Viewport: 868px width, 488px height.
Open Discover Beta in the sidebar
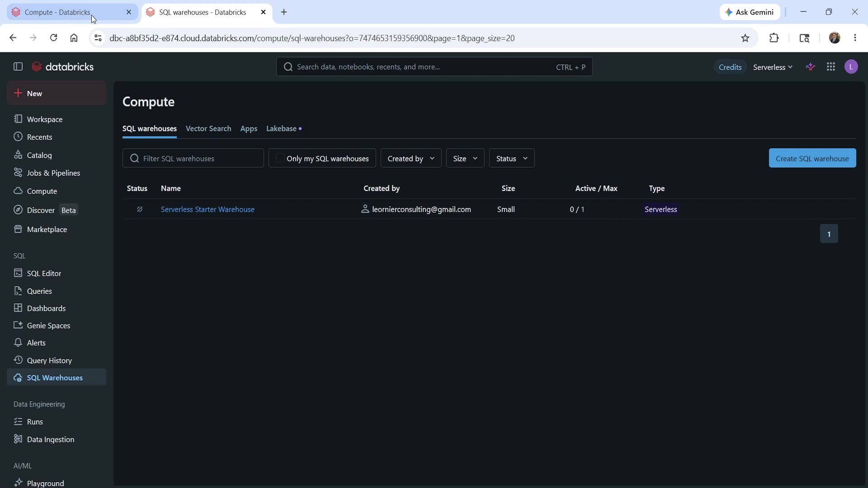coord(57,210)
